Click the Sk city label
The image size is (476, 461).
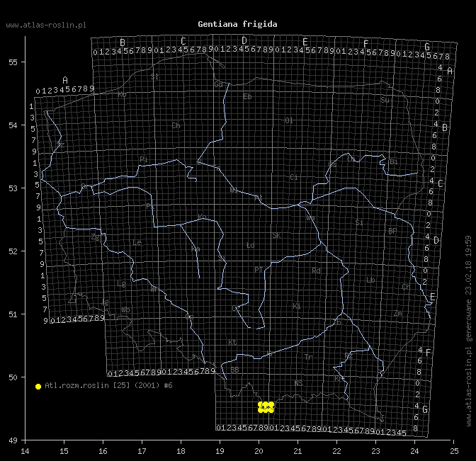pyautogui.click(x=276, y=236)
